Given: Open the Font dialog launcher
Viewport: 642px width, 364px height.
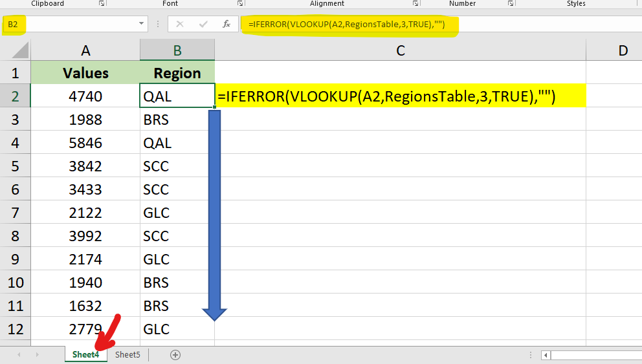Looking at the screenshot, I should tap(240, 3).
